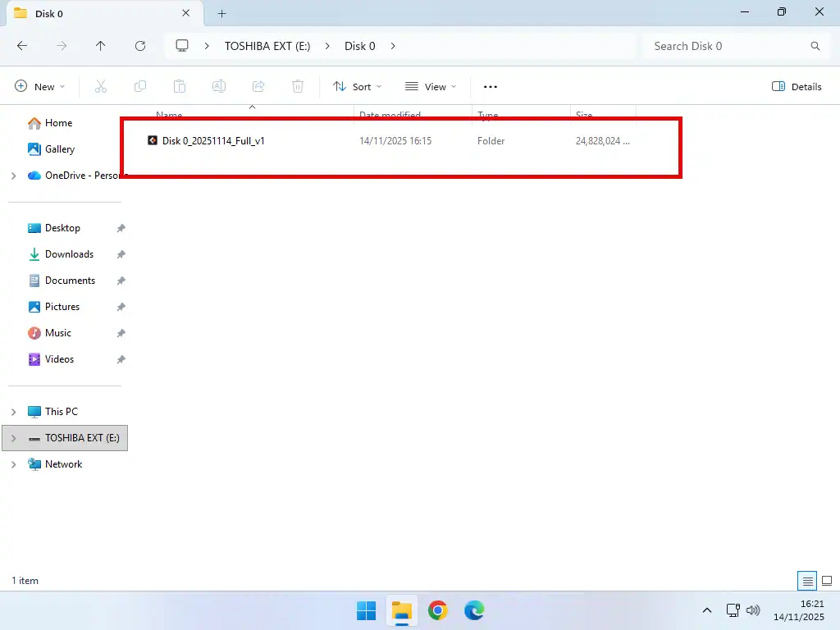840x630 pixels.
Task: Expand This PC in the sidebar
Action: (12, 411)
